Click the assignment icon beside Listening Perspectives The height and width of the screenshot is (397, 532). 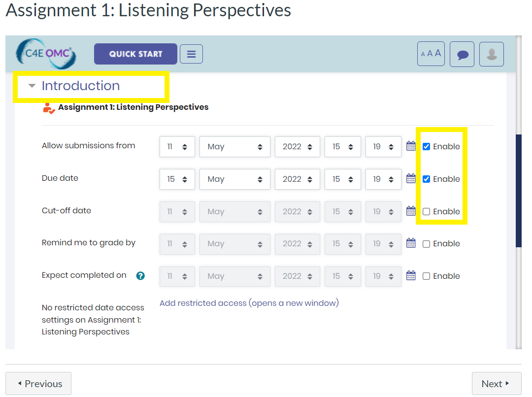pos(49,108)
